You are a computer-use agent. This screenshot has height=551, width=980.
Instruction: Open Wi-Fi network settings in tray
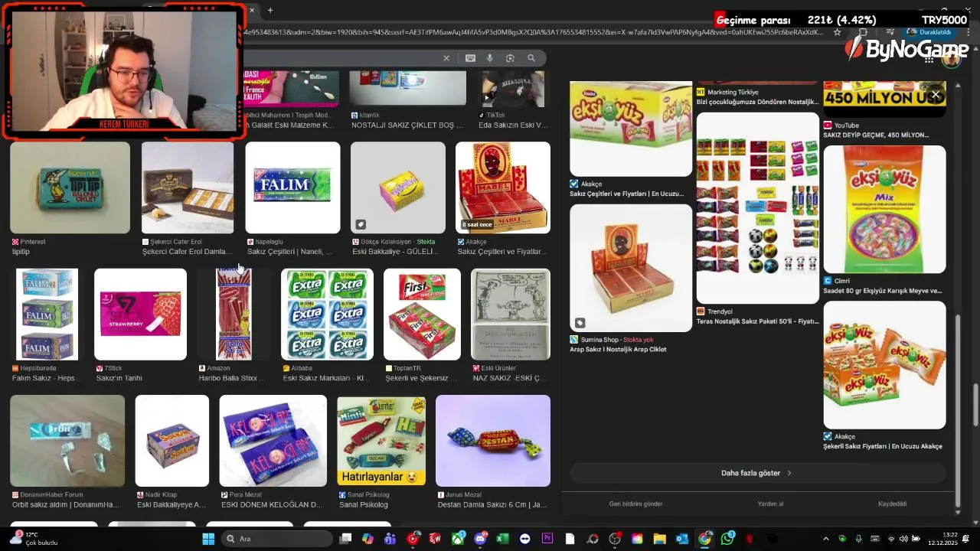click(x=890, y=539)
